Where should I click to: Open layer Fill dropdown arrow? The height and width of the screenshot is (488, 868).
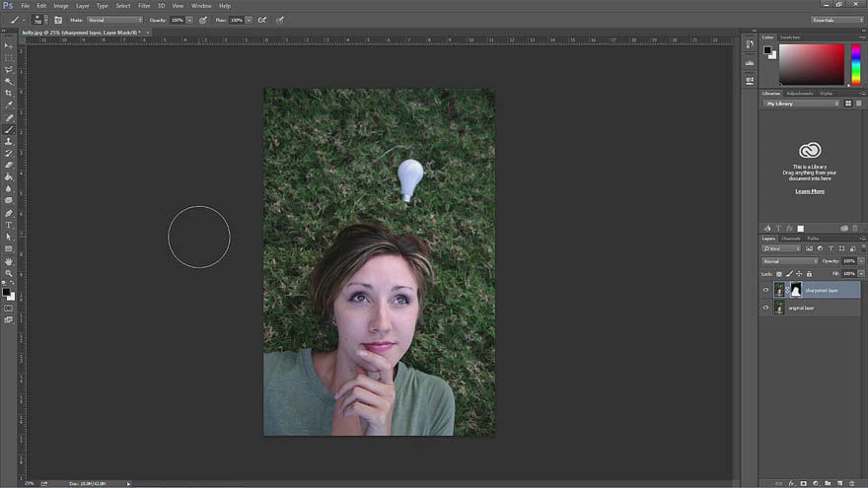(861, 274)
